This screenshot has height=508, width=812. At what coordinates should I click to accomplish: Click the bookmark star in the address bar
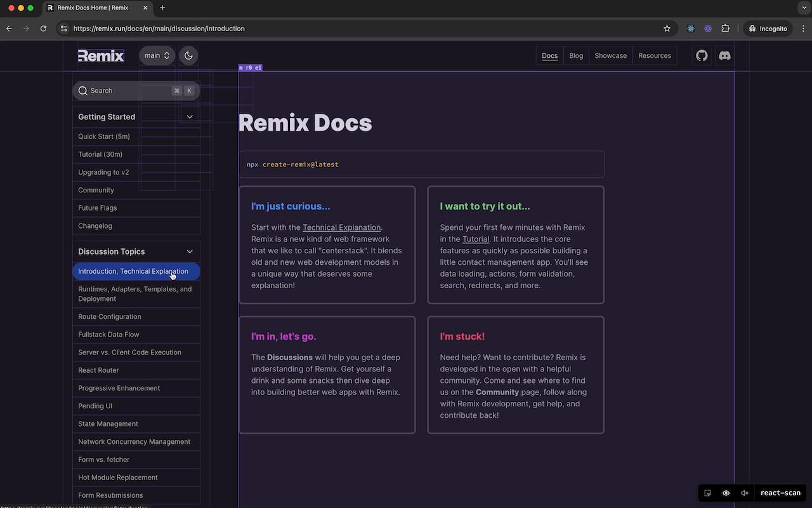[667, 29]
